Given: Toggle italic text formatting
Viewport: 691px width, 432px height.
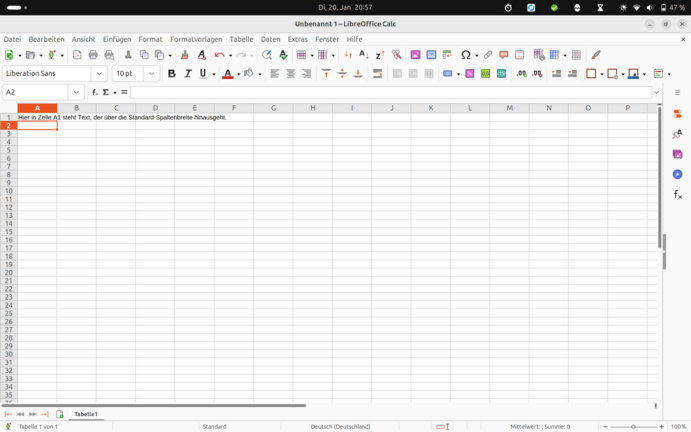Looking at the screenshot, I should 187,74.
